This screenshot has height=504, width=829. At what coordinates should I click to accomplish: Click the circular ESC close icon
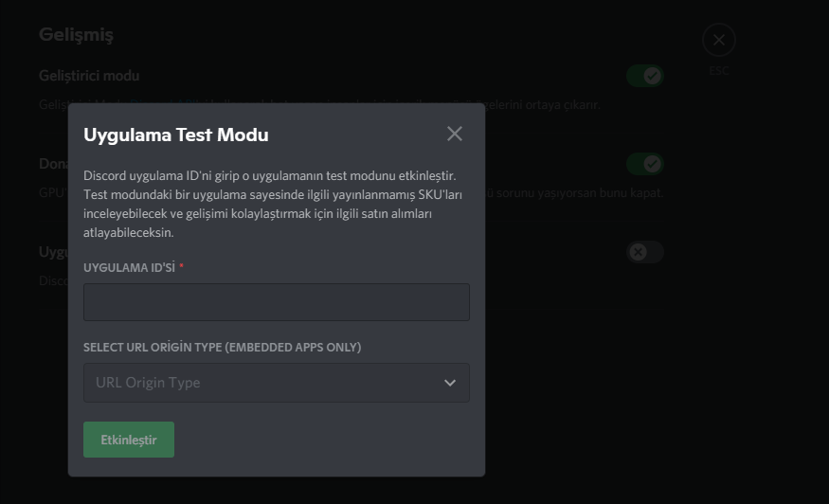click(718, 40)
